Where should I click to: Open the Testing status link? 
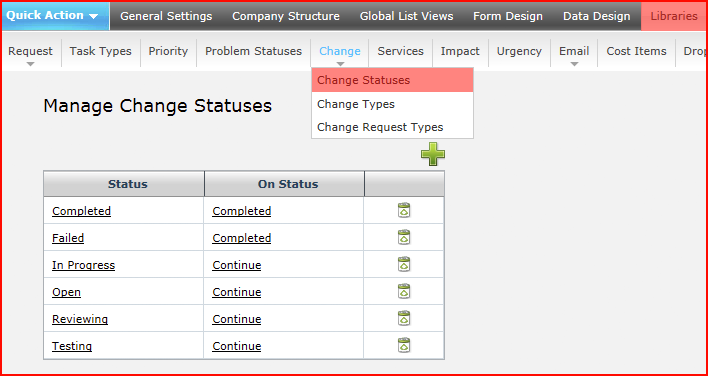(x=72, y=346)
